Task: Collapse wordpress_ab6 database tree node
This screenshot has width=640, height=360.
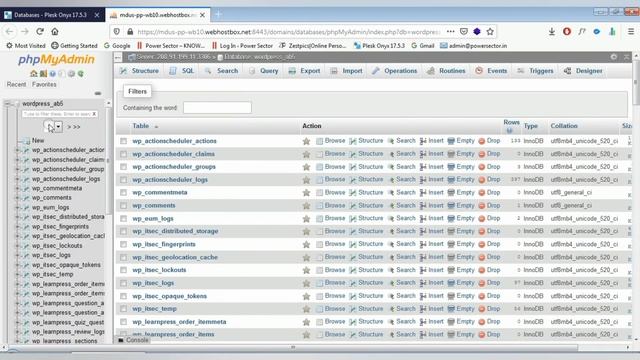Action: 7,104
